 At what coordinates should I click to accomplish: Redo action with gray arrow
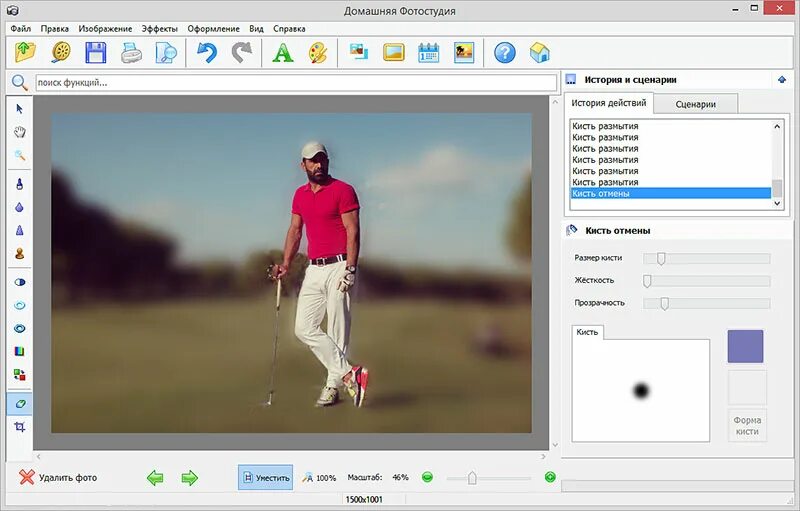[241, 53]
